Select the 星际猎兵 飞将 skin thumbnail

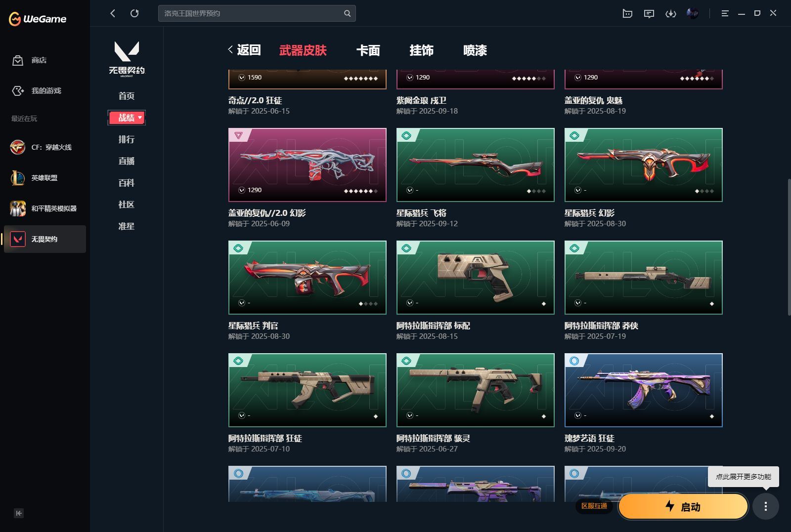coord(475,165)
